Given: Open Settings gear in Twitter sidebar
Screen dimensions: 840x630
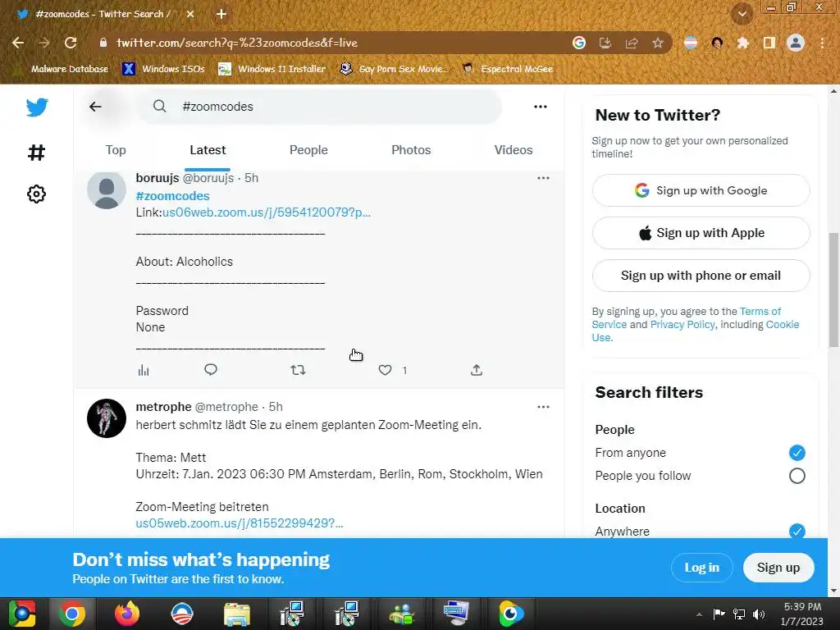Looking at the screenshot, I should coord(36,194).
